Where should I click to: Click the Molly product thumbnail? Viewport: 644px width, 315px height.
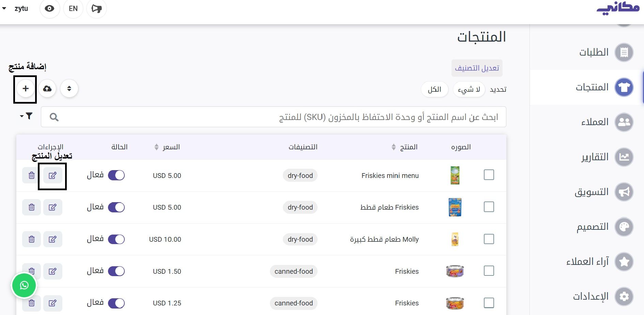[455, 239]
